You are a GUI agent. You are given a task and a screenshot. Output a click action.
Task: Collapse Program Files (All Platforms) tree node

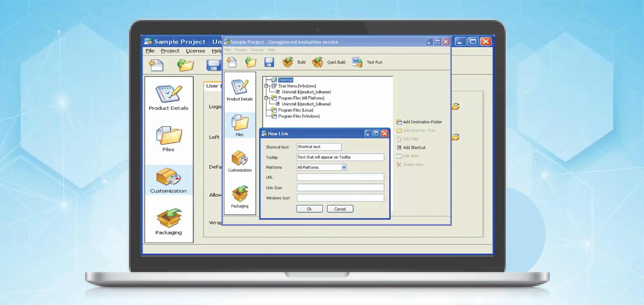(266, 98)
